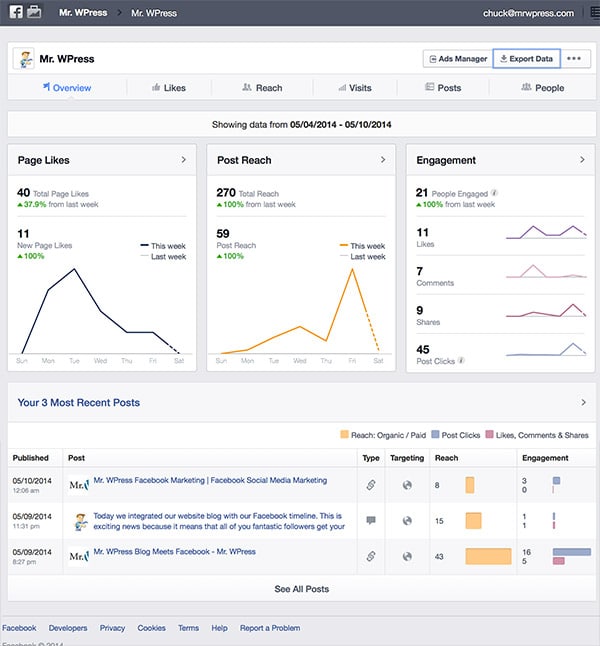This screenshot has width=600, height=646.
Task: Click thumbnail of Blog Meets Facebook post
Action: point(79,556)
